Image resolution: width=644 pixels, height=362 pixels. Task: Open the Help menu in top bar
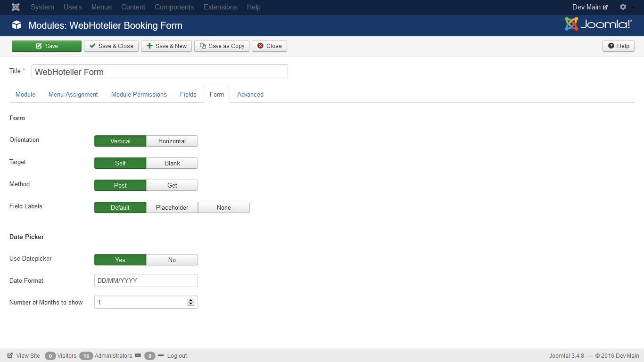click(x=254, y=7)
